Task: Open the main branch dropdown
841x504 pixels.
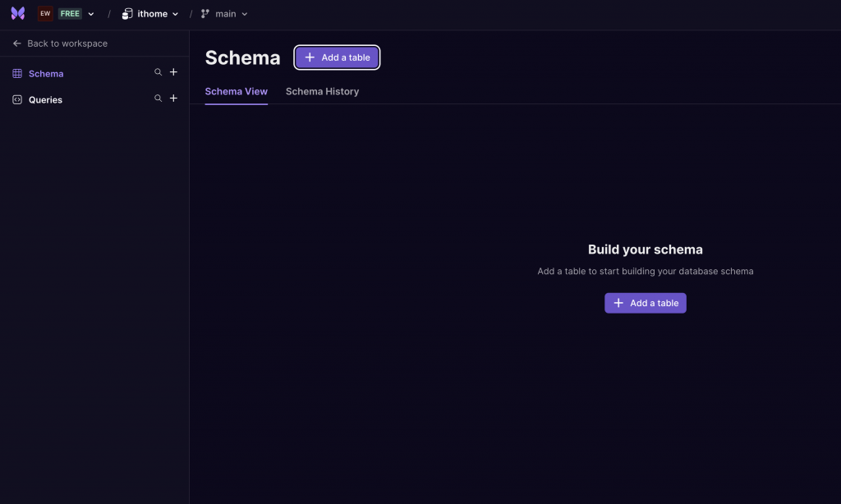Action: pos(231,14)
